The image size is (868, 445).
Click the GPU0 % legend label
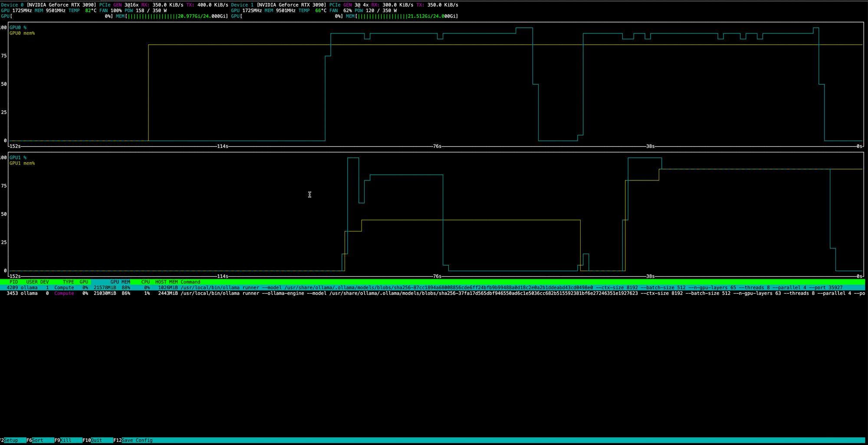pyautogui.click(x=18, y=27)
